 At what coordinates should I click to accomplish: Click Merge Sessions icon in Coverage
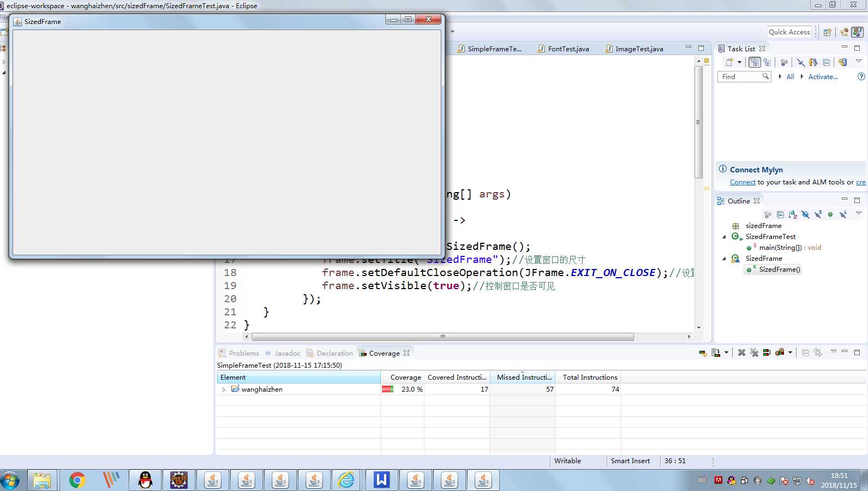(767, 352)
